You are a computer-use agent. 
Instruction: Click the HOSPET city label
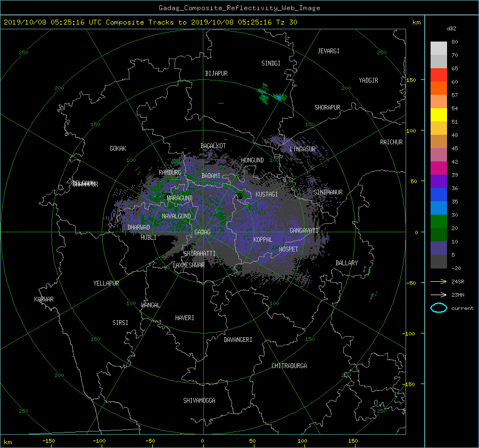click(x=288, y=249)
